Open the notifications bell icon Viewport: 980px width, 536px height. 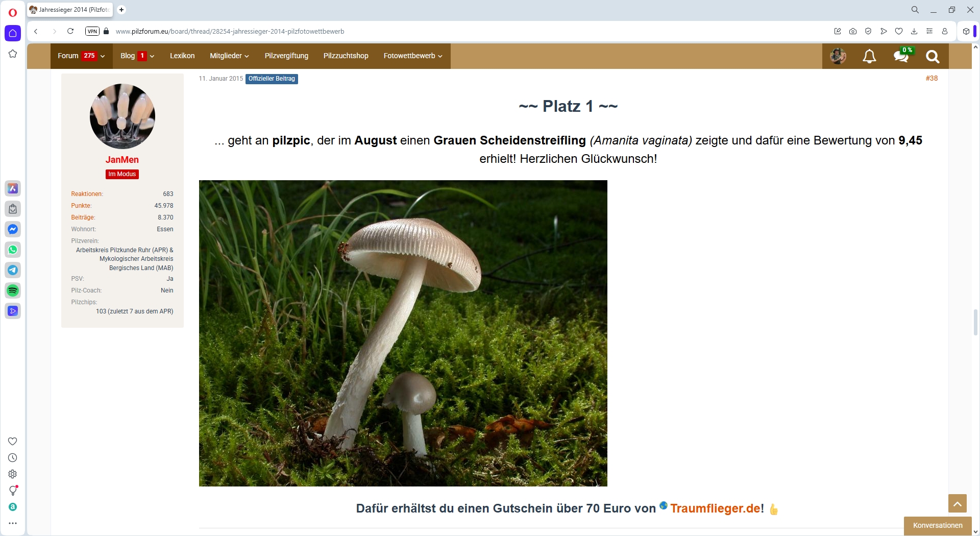[869, 56]
